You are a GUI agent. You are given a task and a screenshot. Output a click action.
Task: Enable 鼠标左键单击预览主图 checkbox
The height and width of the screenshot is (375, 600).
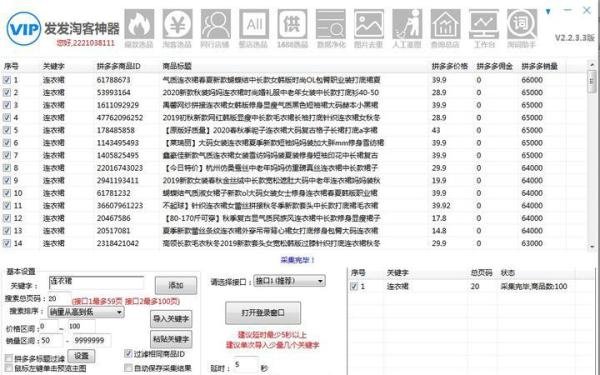coord(9,368)
